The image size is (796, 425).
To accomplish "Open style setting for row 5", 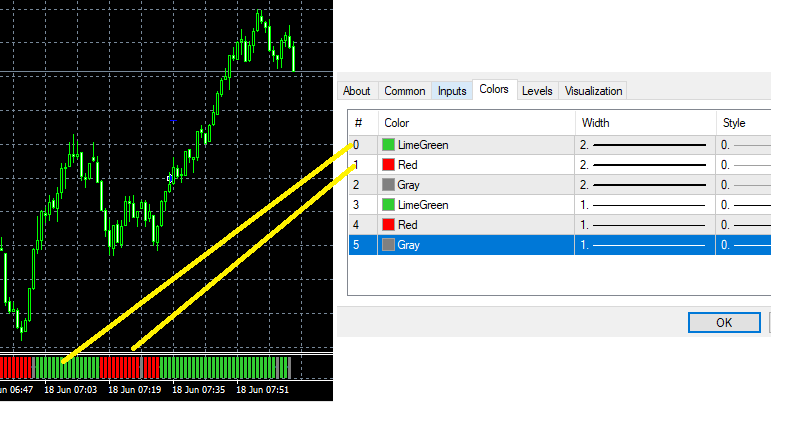I will (744, 245).
